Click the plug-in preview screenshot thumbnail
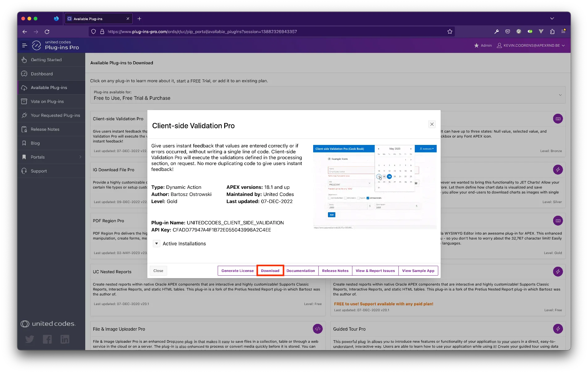588x373 pixels. point(374,187)
